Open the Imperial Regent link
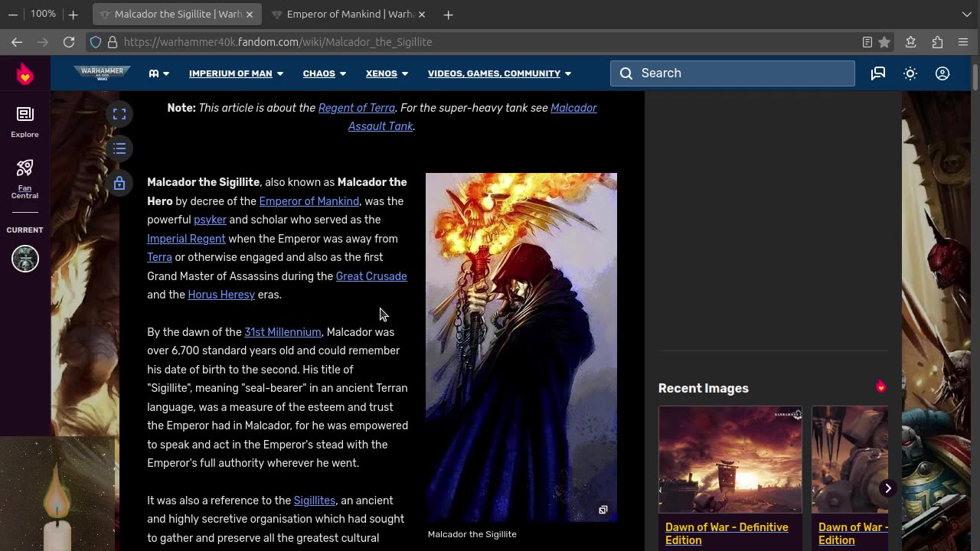The width and height of the screenshot is (980, 551). 186,239
